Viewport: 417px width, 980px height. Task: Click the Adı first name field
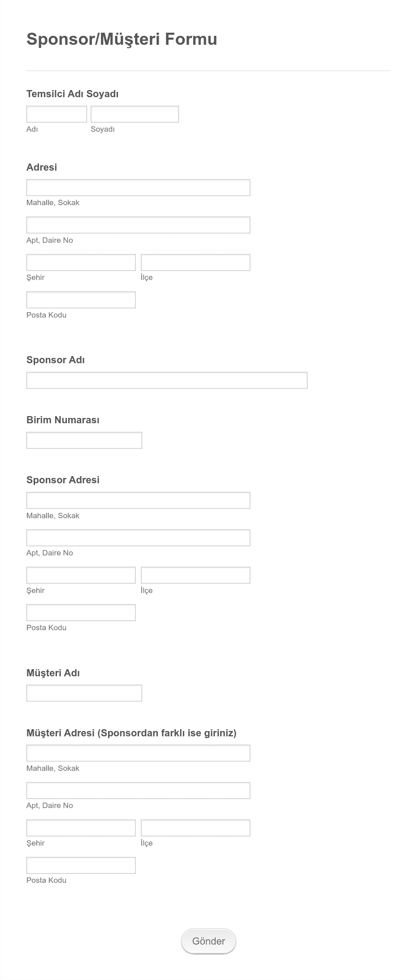(56, 114)
